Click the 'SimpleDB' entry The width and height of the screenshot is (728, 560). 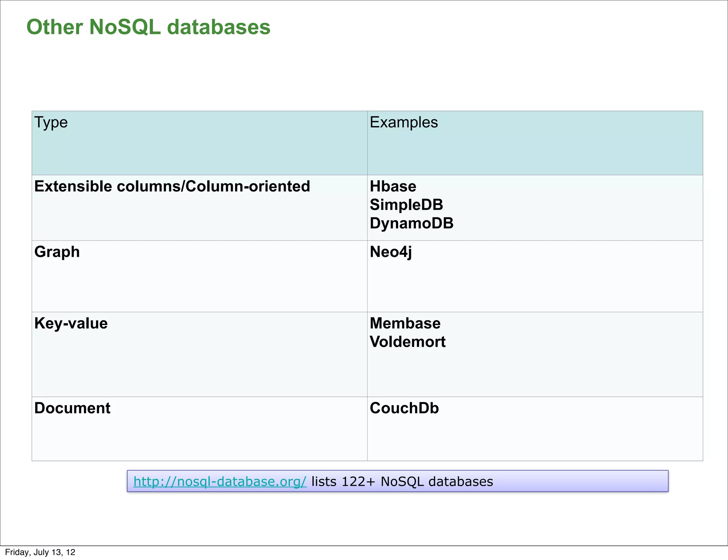coord(406,205)
